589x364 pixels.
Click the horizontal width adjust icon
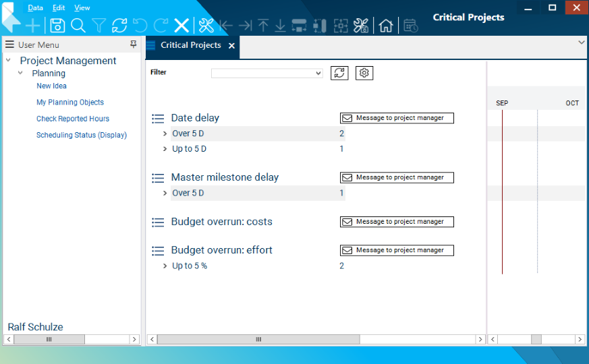tap(299, 26)
